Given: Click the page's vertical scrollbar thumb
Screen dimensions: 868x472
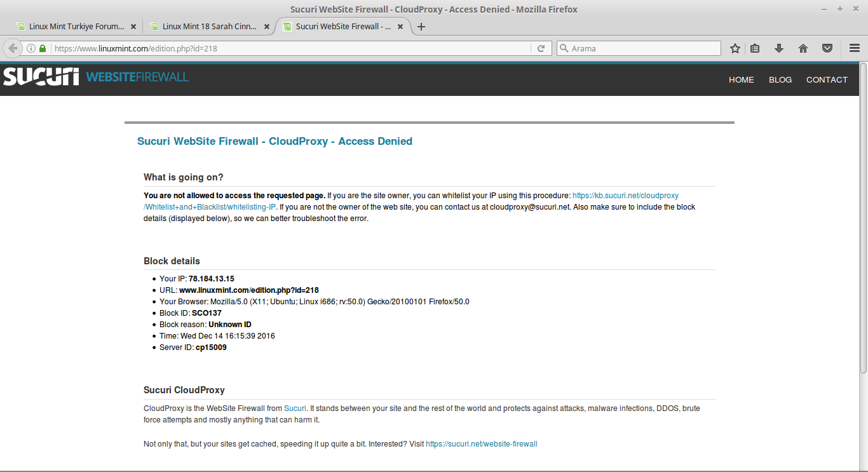Looking at the screenshot, I should 864,218.
